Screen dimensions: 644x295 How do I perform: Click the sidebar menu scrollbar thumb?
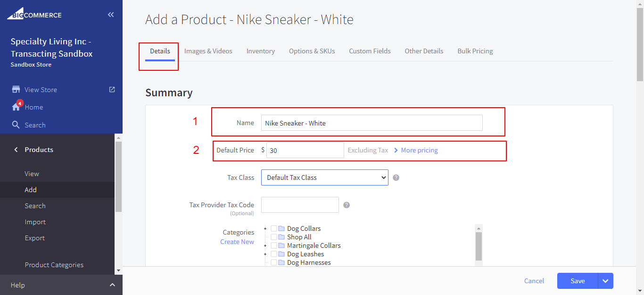click(118, 177)
